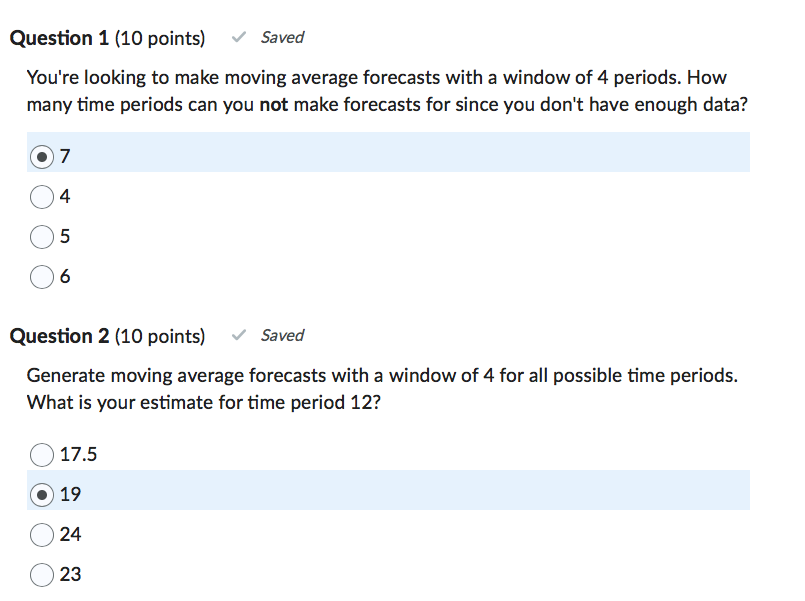Screen dimensions: 805x601
Task: Click the Saved label for Question 1
Action: pos(282,37)
